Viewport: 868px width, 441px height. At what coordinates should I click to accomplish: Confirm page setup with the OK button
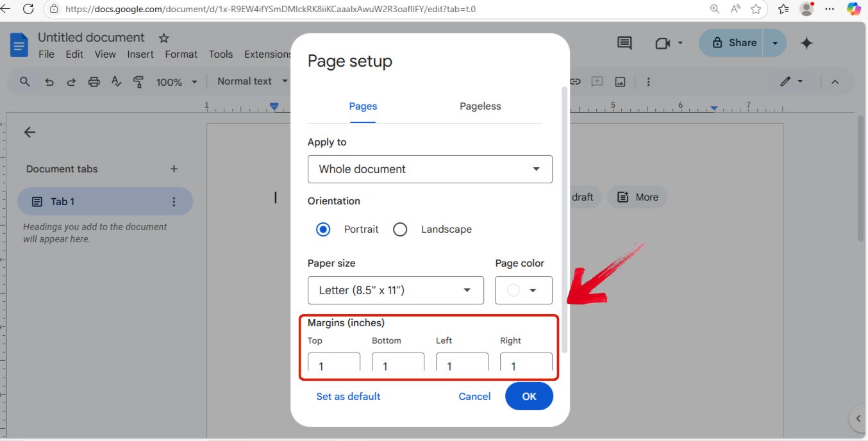pyautogui.click(x=529, y=396)
